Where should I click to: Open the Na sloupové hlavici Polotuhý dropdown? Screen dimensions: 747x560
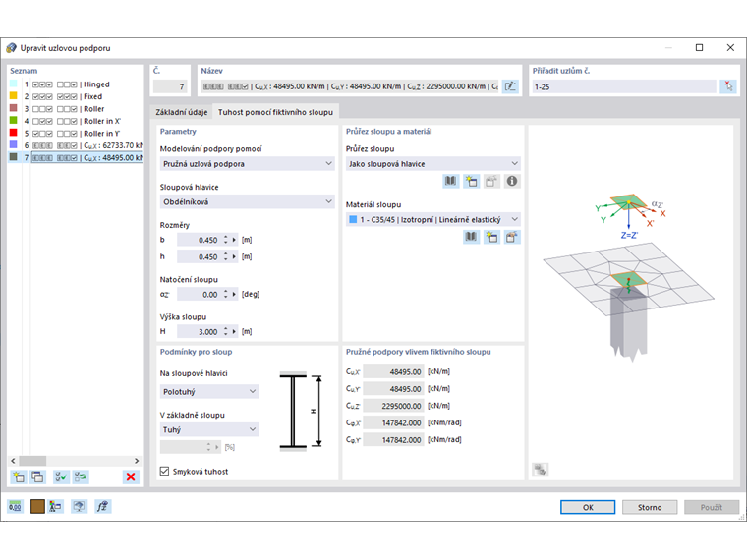[209, 391]
